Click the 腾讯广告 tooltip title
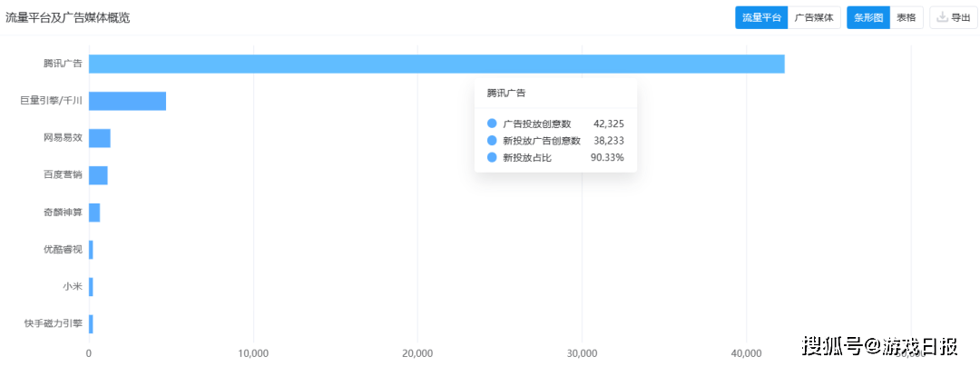980x367 pixels. point(506,94)
